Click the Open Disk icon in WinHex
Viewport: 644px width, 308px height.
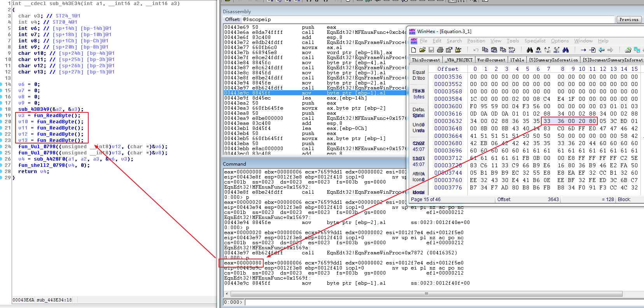click(628, 50)
